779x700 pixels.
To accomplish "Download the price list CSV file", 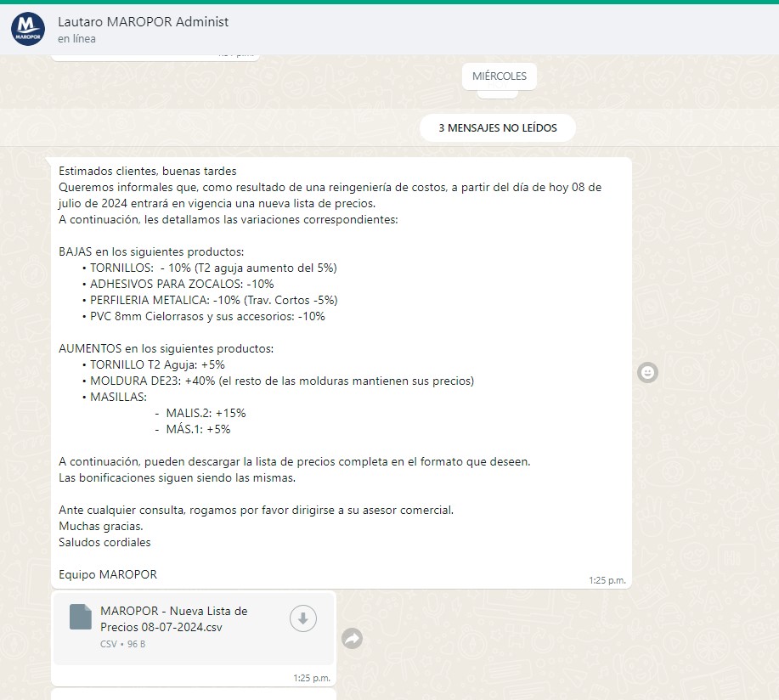I will pyautogui.click(x=303, y=619).
